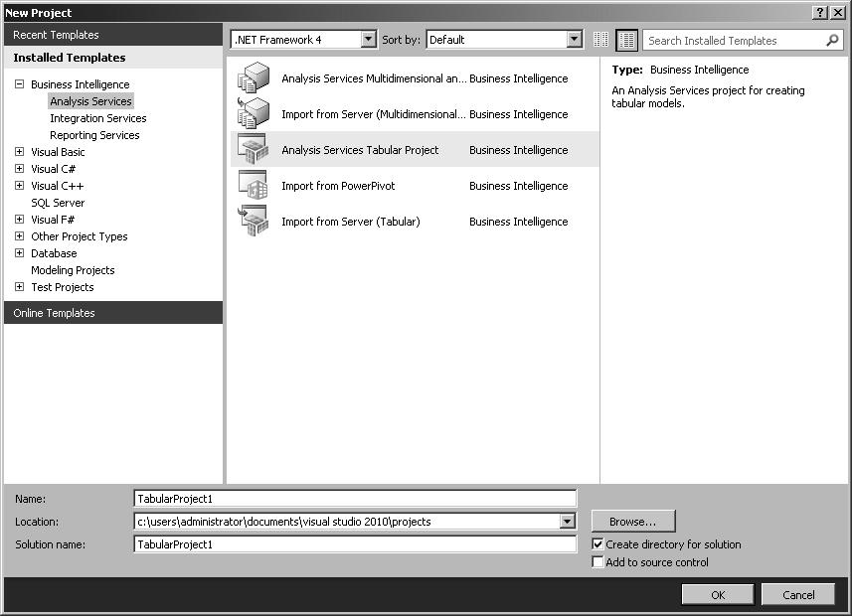The height and width of the screenshot is (616, 852).
Task: Open the Recent Templates section
Action: [113, 34]
